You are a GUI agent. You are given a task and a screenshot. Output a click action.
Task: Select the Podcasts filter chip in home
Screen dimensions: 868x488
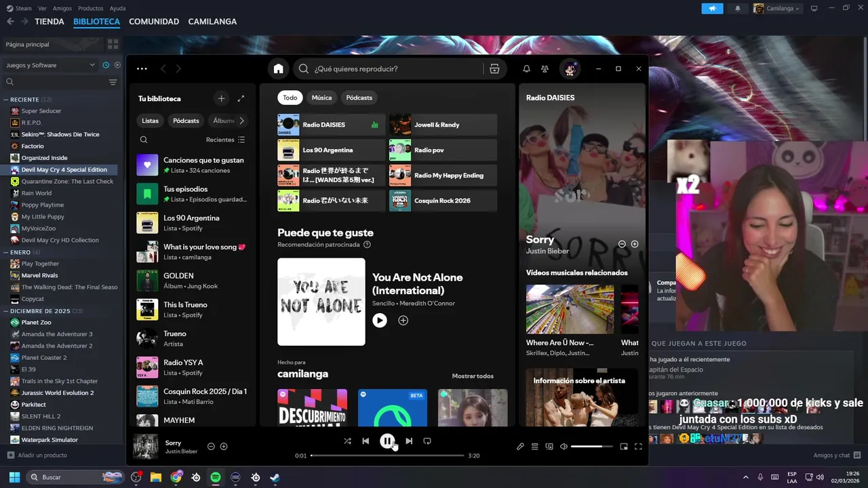click(359, 98)
